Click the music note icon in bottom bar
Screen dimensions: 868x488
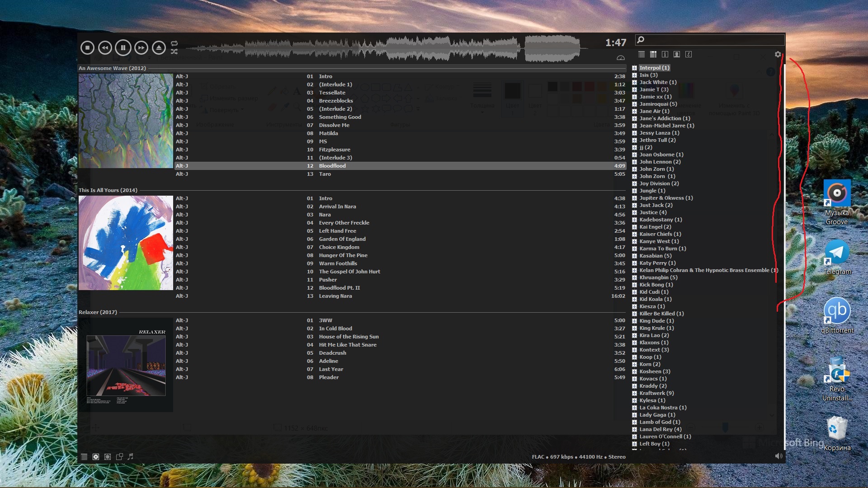131,457
